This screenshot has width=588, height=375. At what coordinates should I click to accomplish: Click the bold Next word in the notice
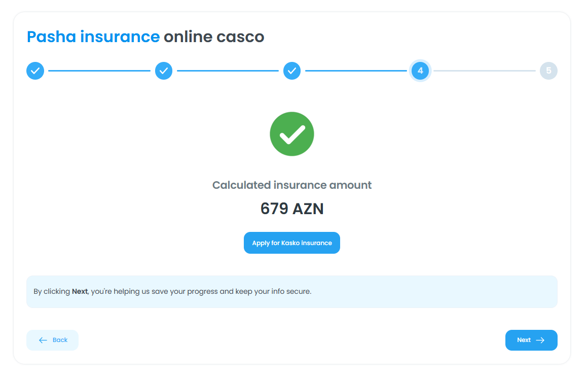coord(80,292)
